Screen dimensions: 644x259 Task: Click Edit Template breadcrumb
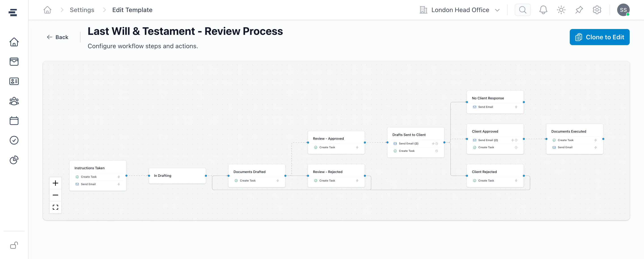click(132, 10)
